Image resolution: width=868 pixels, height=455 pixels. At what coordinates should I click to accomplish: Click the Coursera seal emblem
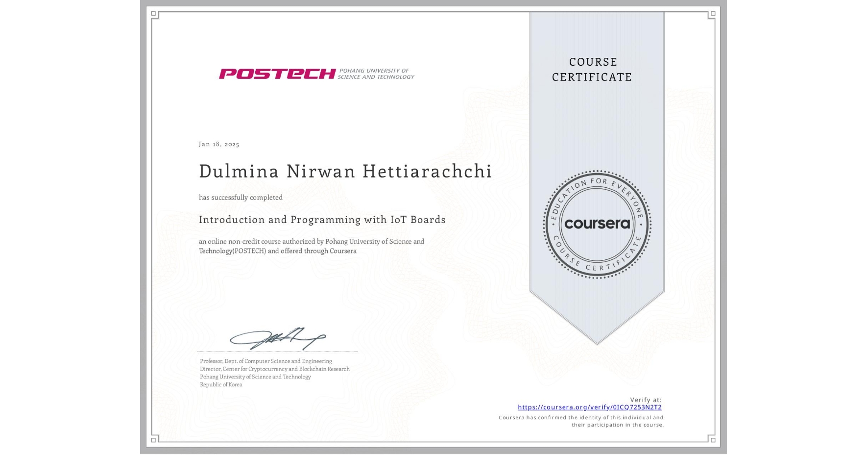coord(597,225)
